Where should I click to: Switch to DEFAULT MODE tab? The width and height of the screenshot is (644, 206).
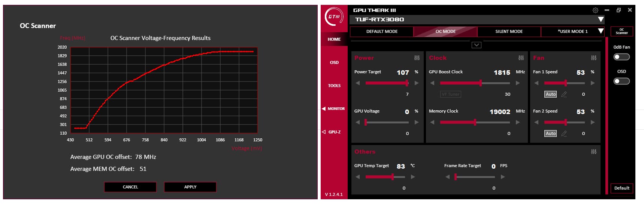pos(382,31)
